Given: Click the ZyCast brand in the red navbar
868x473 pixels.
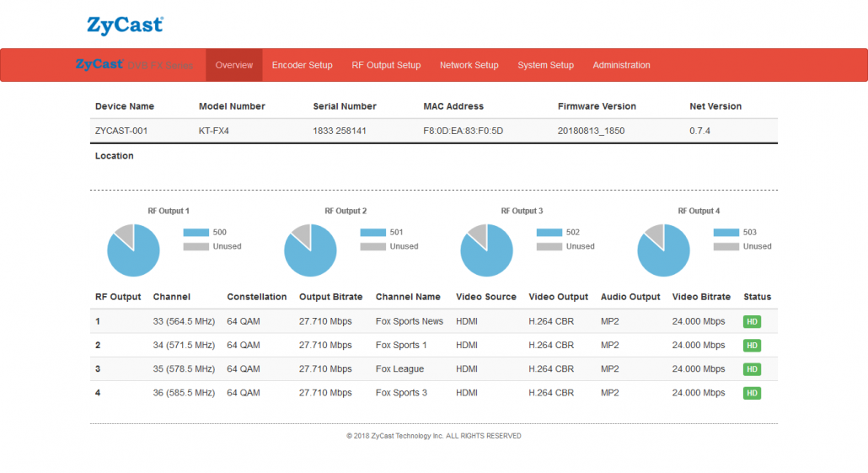Looking at the screenshot, I should (x=99, y=65).
